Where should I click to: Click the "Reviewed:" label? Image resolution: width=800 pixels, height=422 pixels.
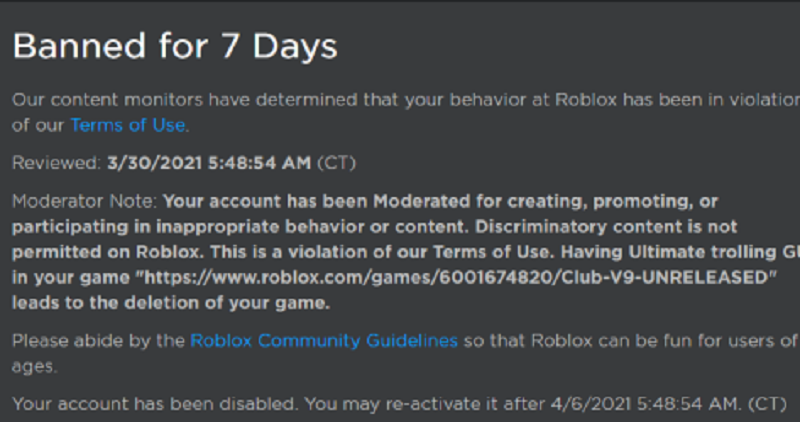point(57,163)
